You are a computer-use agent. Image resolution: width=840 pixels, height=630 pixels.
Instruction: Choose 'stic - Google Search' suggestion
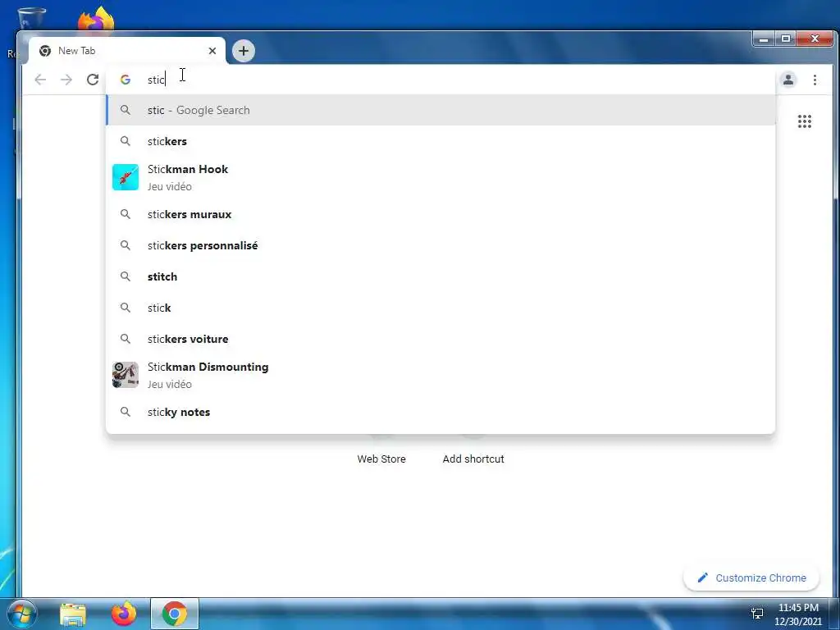pyautogui.click(x=441, y=111)
